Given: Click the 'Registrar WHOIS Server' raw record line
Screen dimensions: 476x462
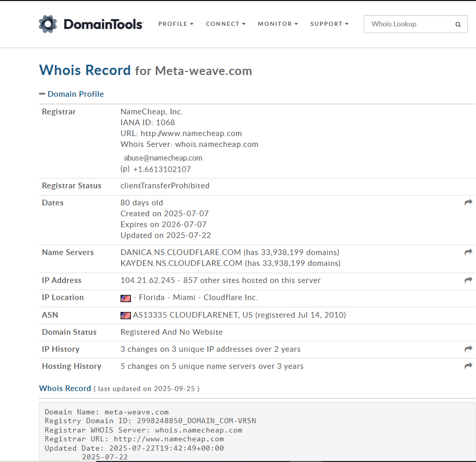Looking at the screenshot, I should 143,430.
